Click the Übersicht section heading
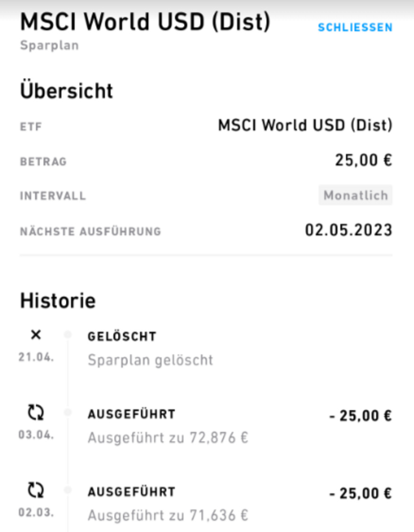 pyautogui.click(x=67, y=91)
